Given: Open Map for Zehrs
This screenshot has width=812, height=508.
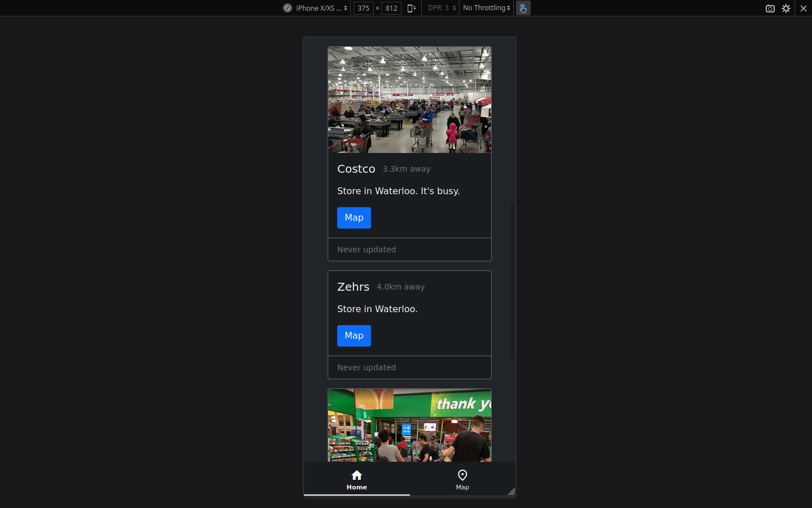Looking at the screenshot, I should (354, 336).
